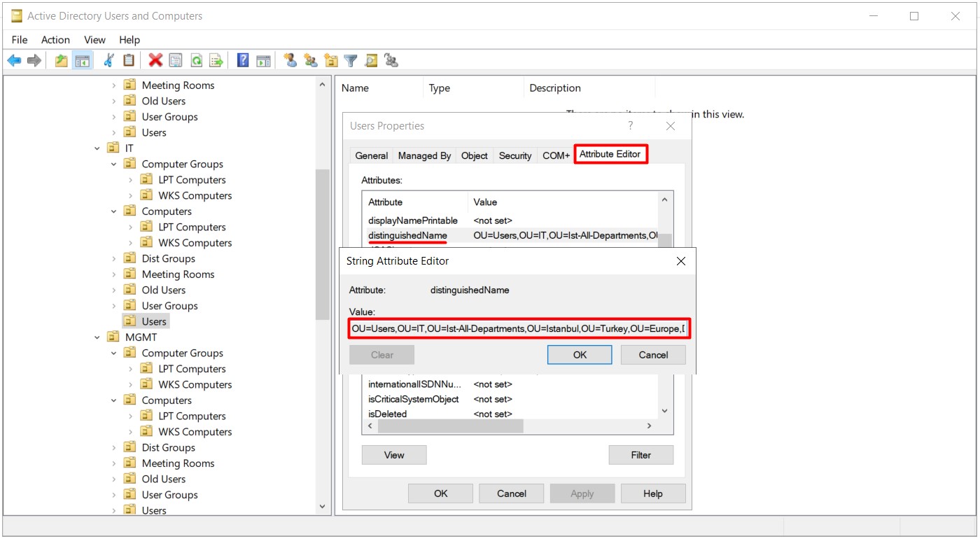Click Cancel in the String Attribute Editor
The width and height of the screenshot is (980, 539).
point(653,355)
